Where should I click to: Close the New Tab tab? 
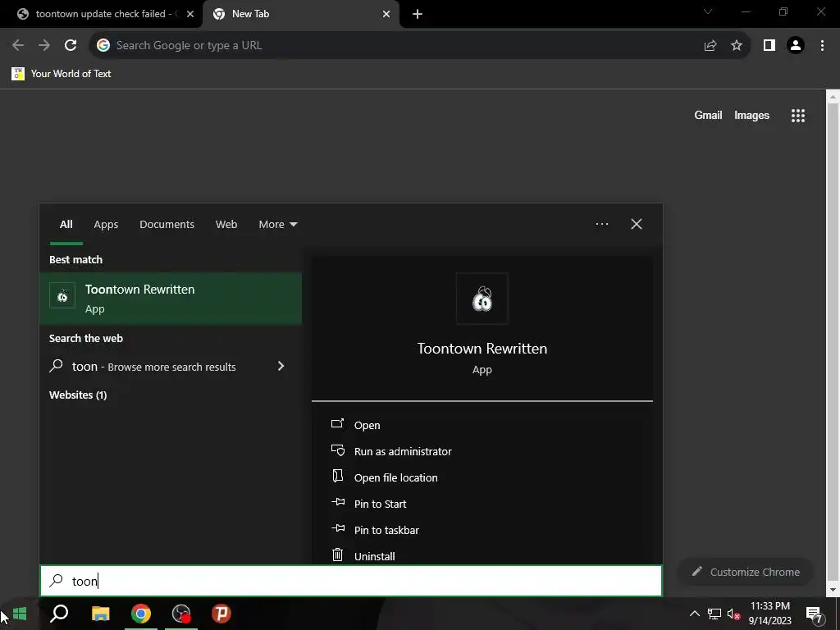(386, 15)
